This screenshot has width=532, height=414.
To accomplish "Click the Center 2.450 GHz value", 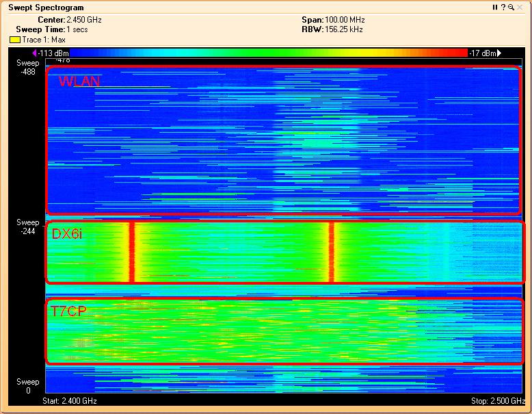I will click(x=84, y=20).
